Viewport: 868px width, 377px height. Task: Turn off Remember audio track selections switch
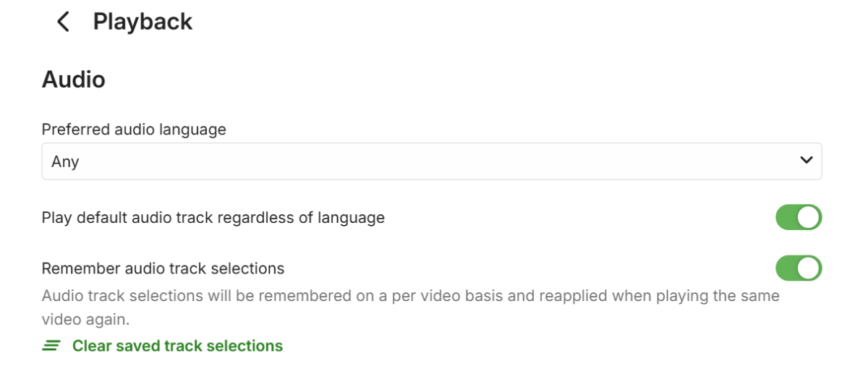(x=799, y=268)
